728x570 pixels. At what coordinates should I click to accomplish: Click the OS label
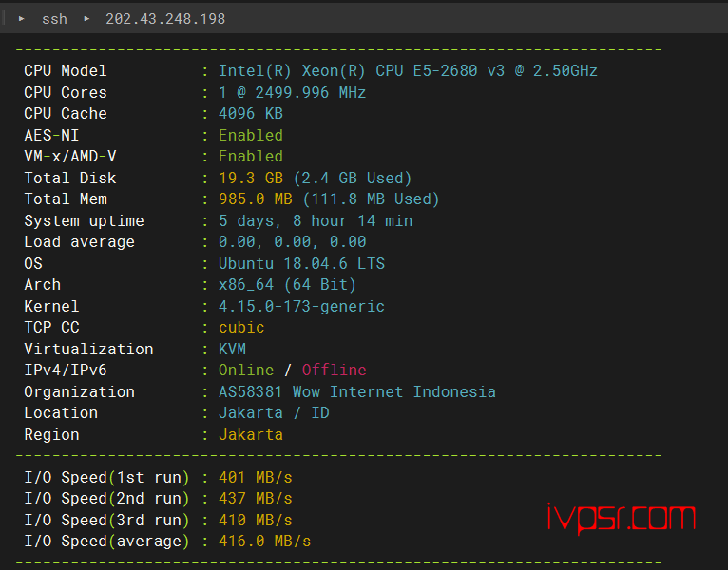[33, 263]
